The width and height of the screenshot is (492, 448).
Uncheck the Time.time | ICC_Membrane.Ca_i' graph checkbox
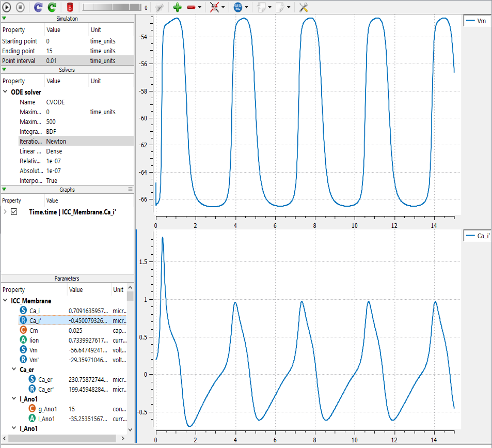(14, 212)
